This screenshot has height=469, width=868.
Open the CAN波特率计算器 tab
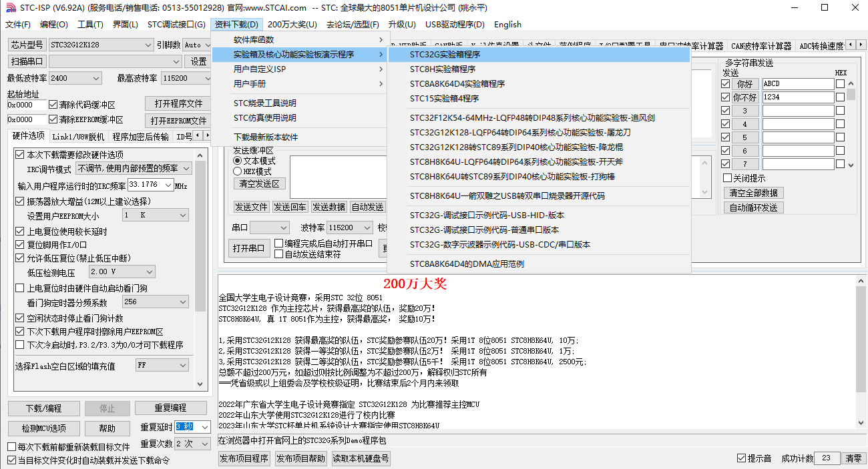761,46
